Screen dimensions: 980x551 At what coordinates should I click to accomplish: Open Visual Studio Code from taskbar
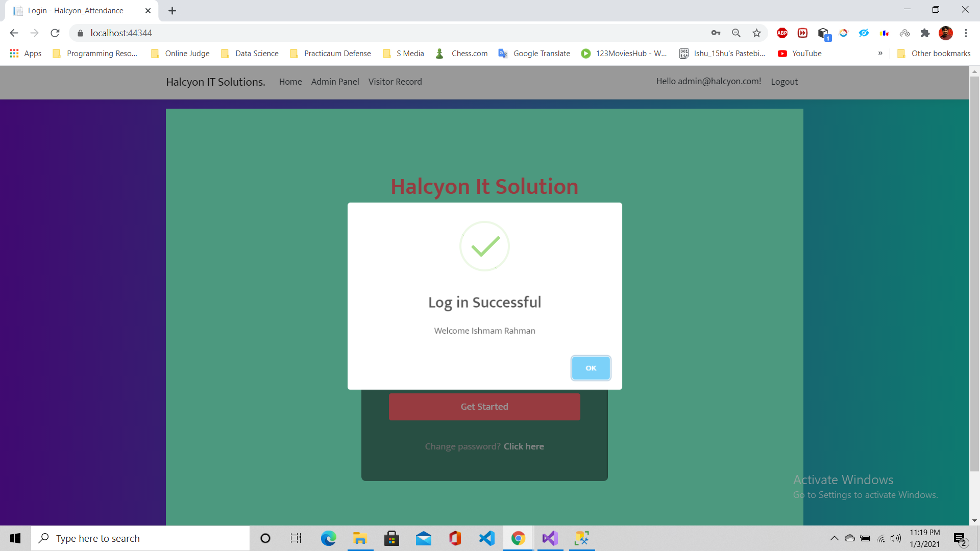(x=486, y=538)
